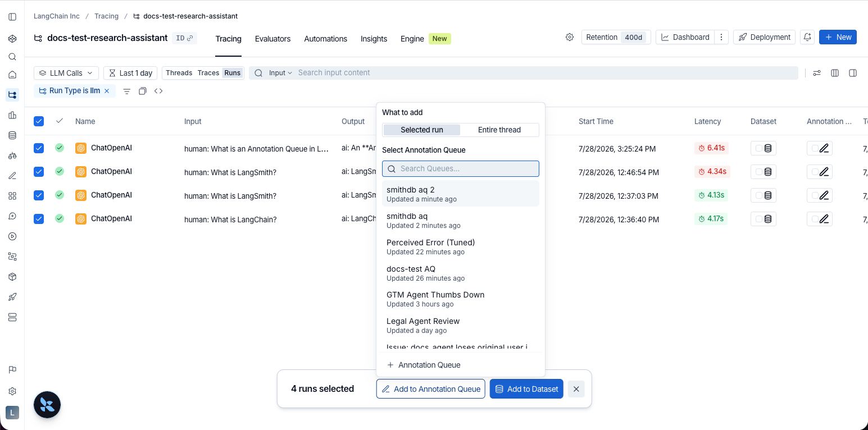Deselect the 12:37:03 PM run checkbox
Screen dimensions: 868x430
click(x=39, y=195)
